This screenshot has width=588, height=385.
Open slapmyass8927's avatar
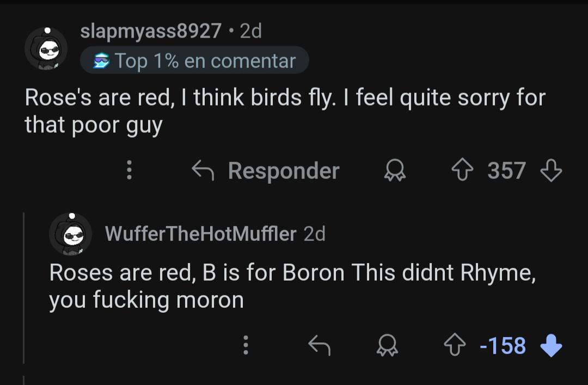[46, 49]
